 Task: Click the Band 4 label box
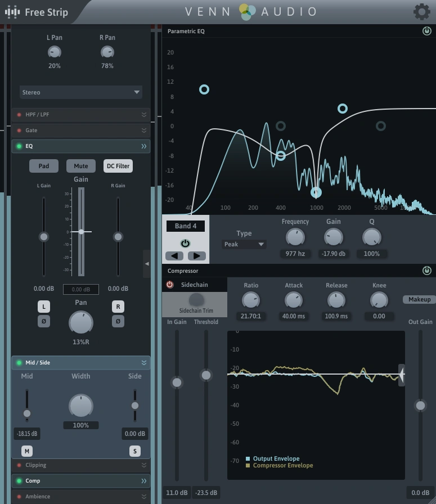[x=186, y=226]
